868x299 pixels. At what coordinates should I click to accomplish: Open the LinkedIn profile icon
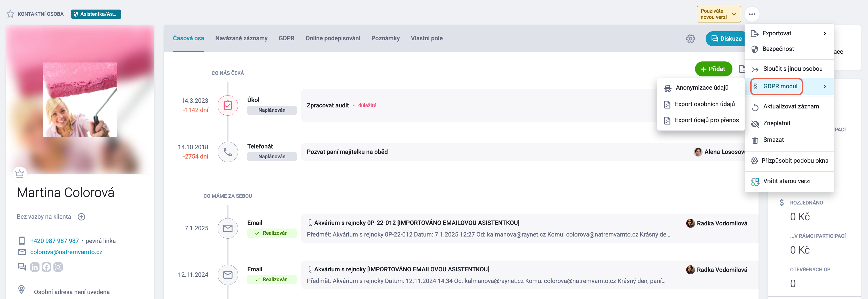point(35,267)
